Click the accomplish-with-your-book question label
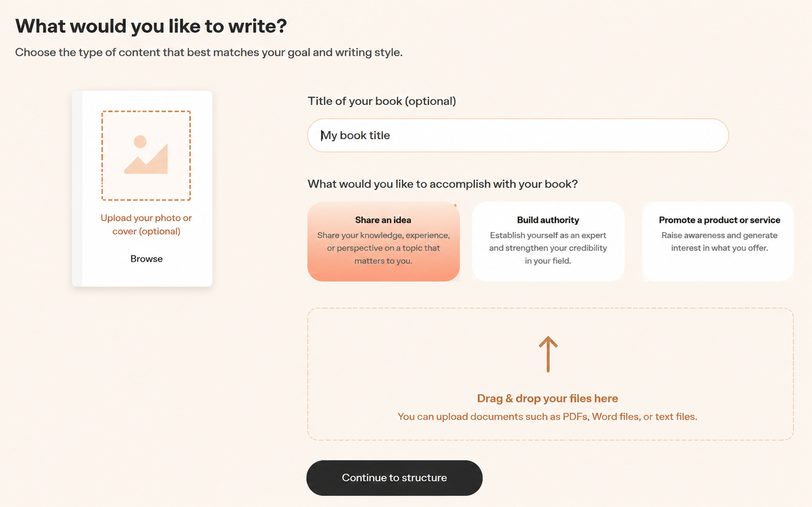 [x=443, y=184]
